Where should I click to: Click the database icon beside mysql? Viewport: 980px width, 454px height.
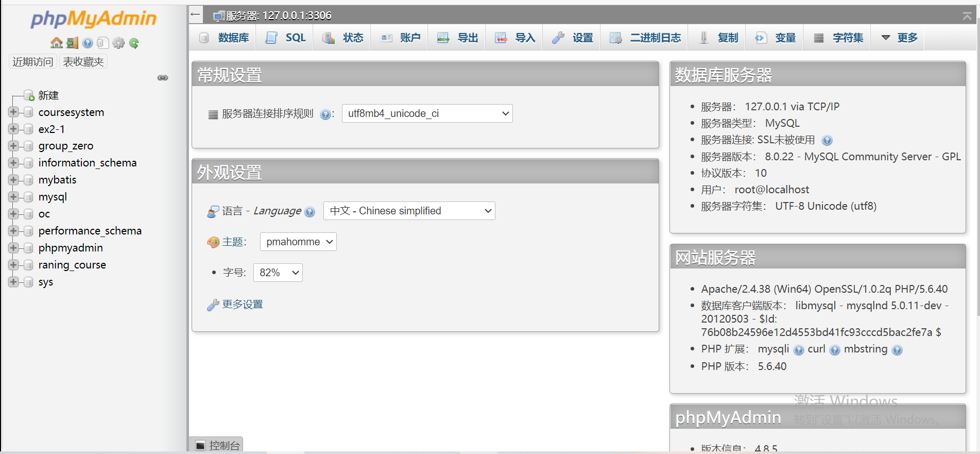28,197
